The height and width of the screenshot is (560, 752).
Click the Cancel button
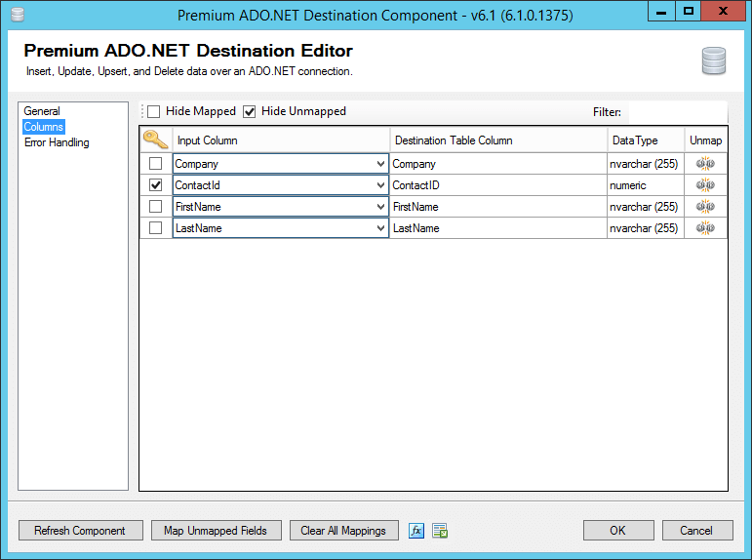point(697,531)
